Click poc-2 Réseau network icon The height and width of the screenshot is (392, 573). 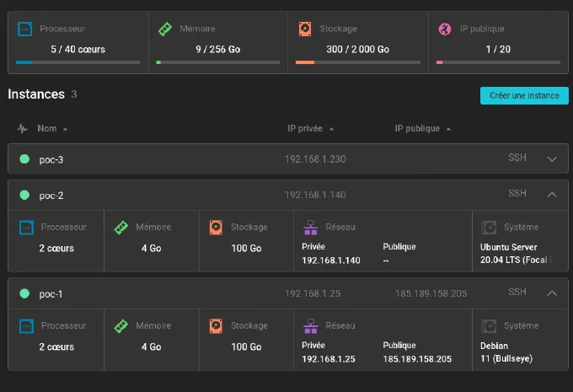click(x=311, y=228)
